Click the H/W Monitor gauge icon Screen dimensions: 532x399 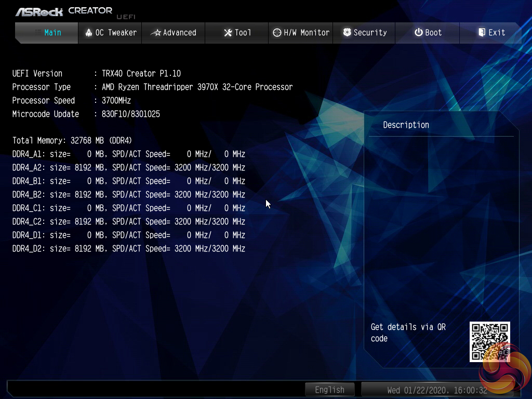pos(277,33)
